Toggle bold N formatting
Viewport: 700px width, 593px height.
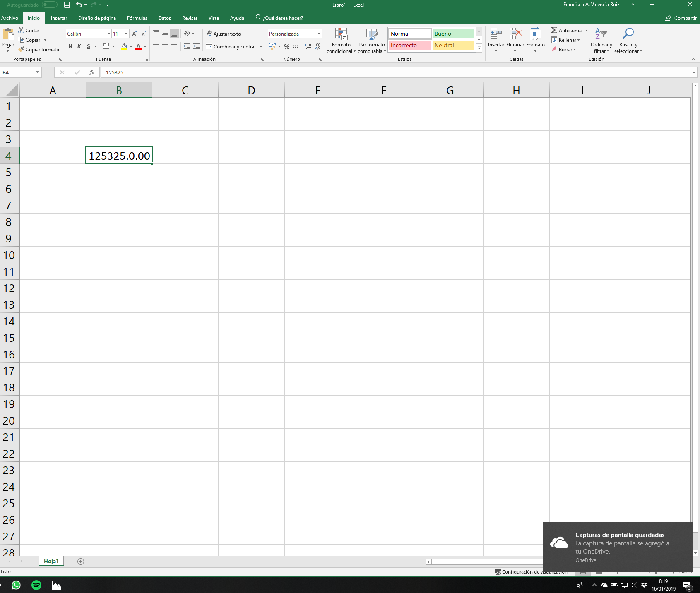70,46
